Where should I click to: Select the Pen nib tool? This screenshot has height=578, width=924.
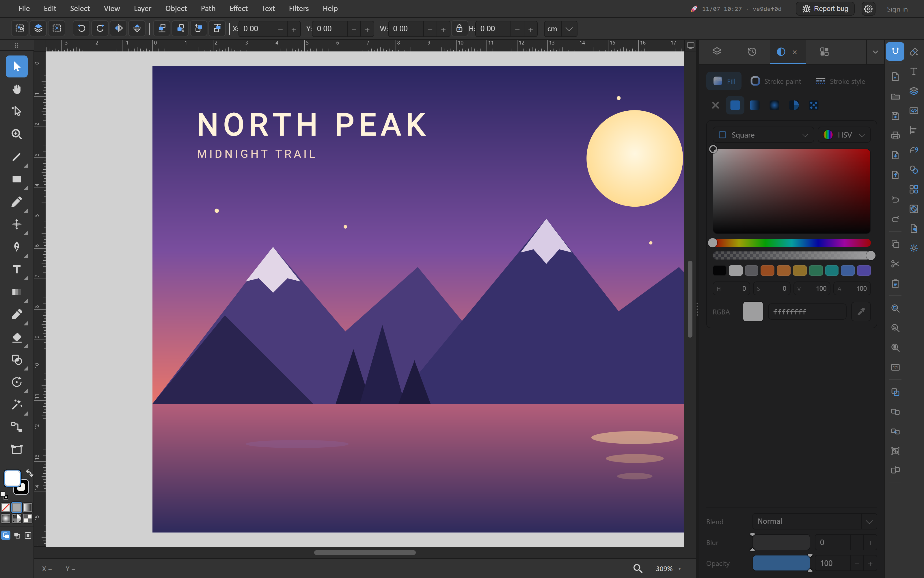16,247
